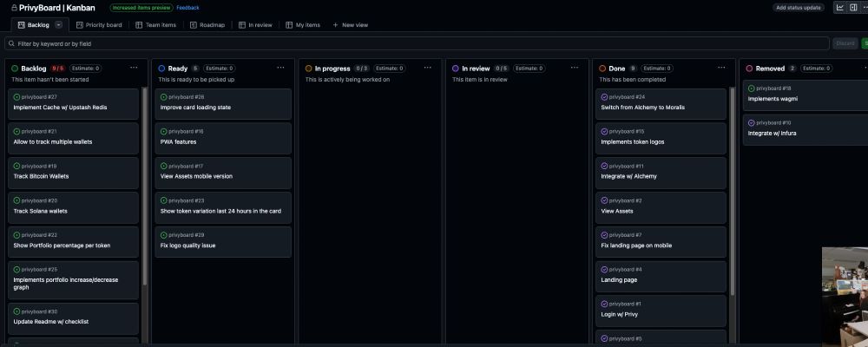Screen dimensions: 868x347
Task: Open the Roadmap tab
Action: [x=207, y=25]
